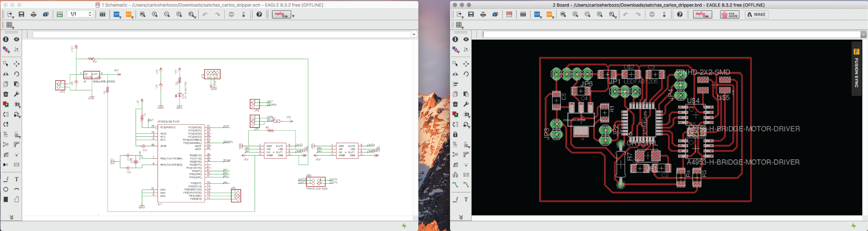The height and width of the screenshot is (231, 868).
Task: Open Help question mark in Schematic toolbar
Action: [x=259, y=14]
